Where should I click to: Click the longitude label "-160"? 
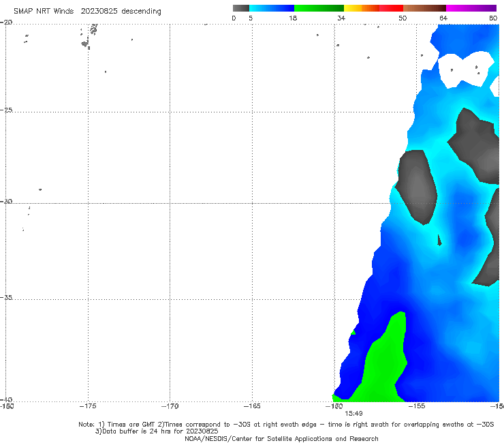point(334,406)
